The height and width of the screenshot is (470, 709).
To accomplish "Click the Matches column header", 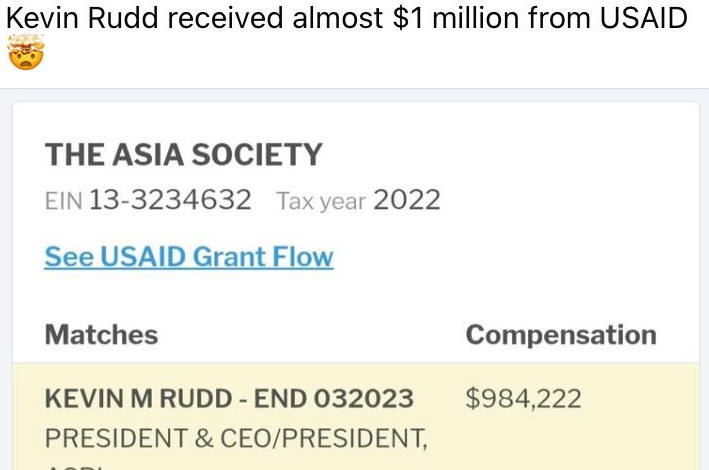I will (101, 334).
